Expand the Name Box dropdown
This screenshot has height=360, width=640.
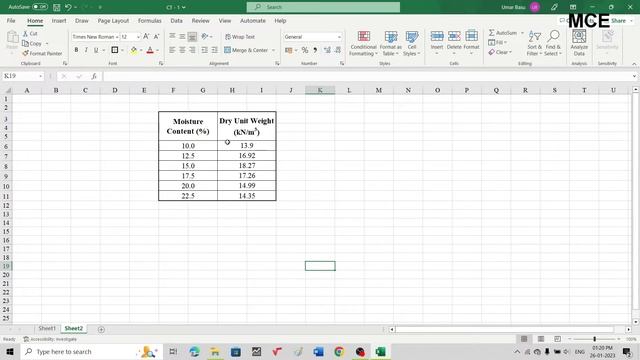tap(40, 76)
